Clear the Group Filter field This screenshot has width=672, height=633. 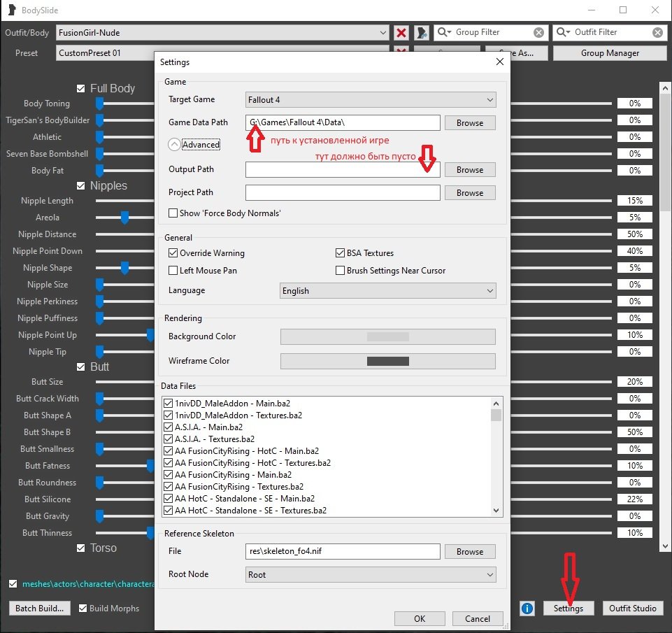pyautogui.click(x=538, y=32)
